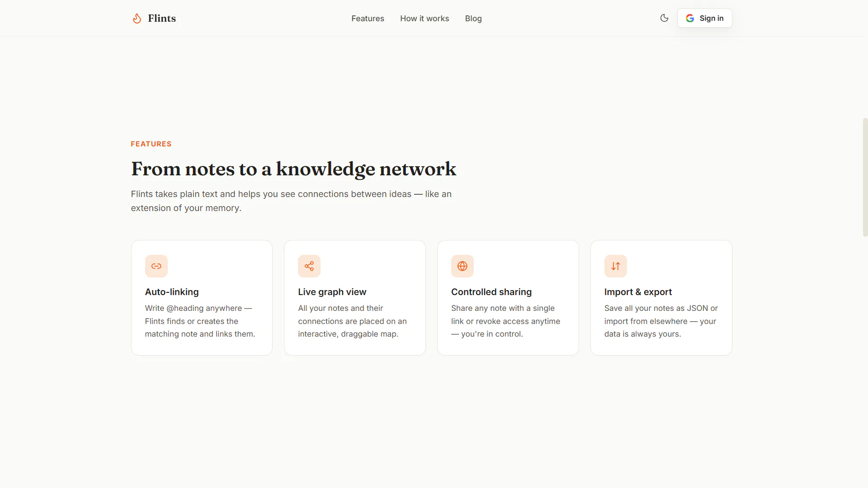Click the Flints flame logo icon

point(137,18)
